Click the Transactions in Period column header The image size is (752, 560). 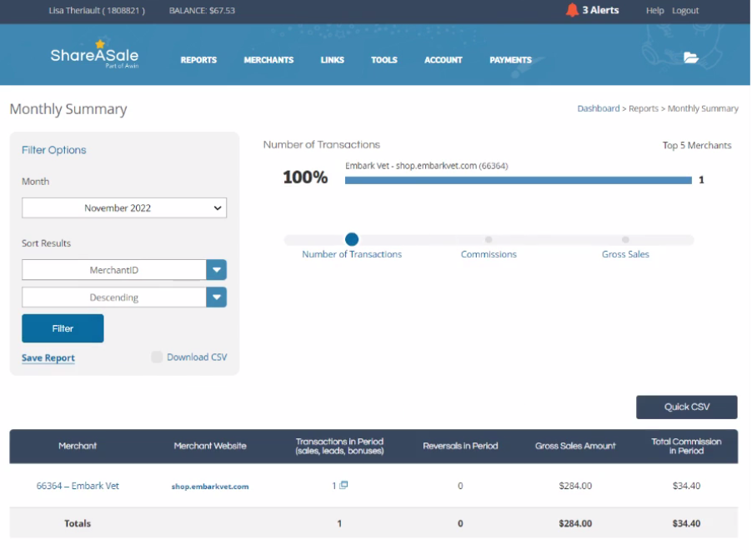click(339, 446)
